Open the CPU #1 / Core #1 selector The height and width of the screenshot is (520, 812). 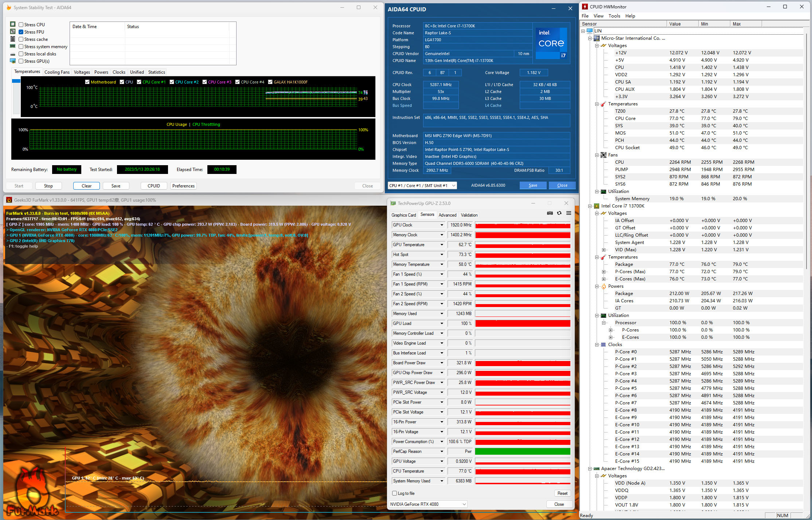422,185
